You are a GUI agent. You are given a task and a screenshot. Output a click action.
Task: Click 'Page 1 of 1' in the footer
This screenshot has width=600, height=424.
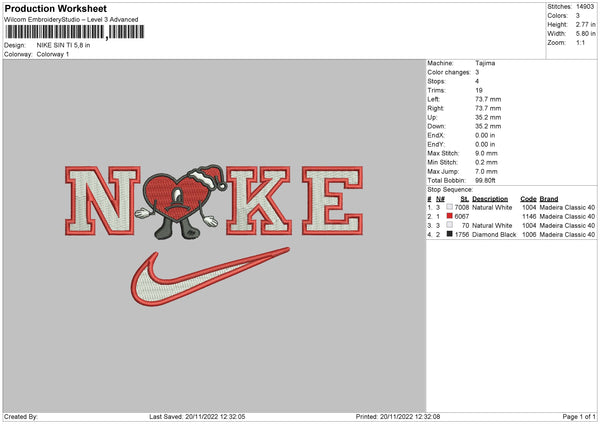(x=579, y=417)
